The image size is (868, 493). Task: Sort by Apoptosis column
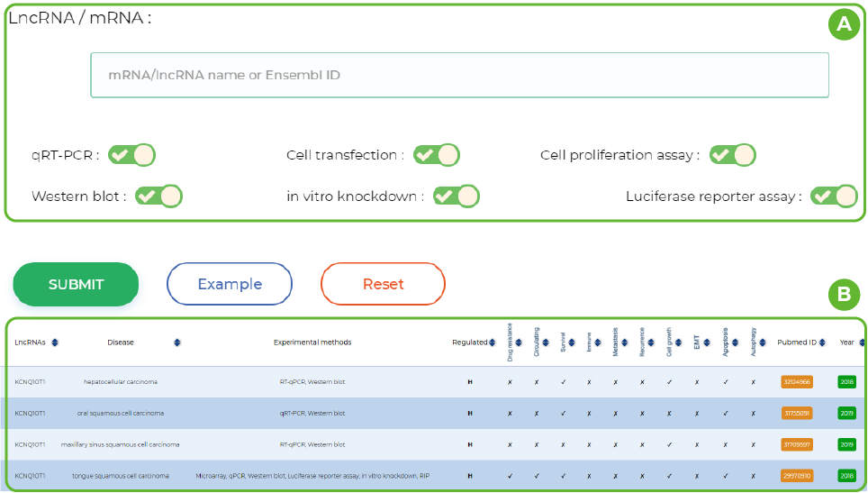pyautogui.click(x=736, y=342)
